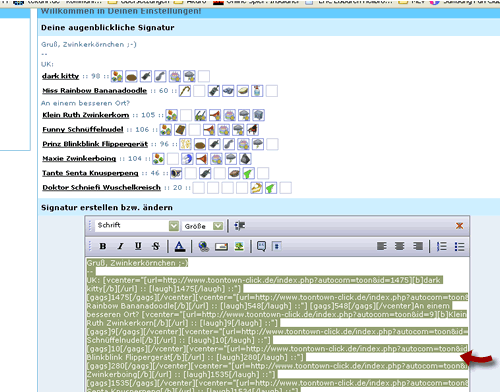The image size is (500, 392).
Task: Insert a numbered list
Action: point(442,246)
